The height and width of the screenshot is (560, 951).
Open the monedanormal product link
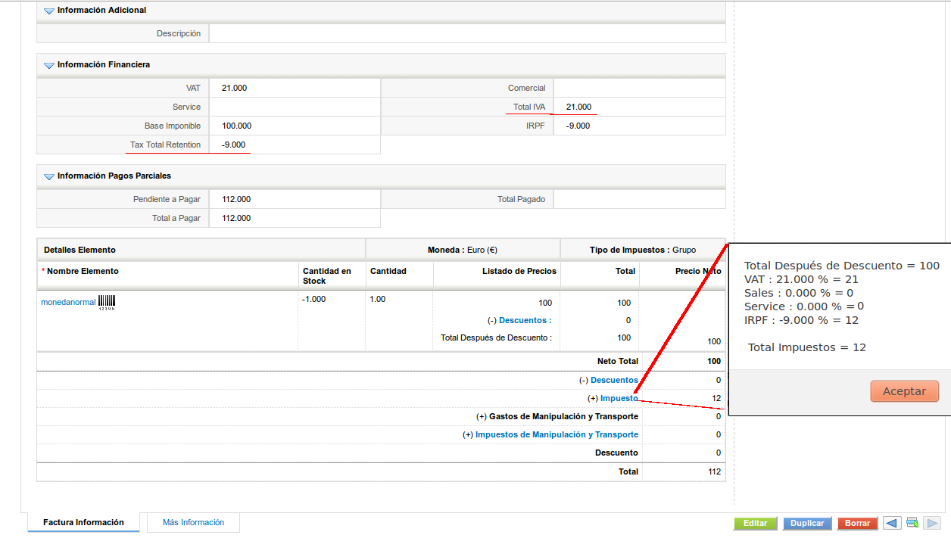(x=68, y=302)
